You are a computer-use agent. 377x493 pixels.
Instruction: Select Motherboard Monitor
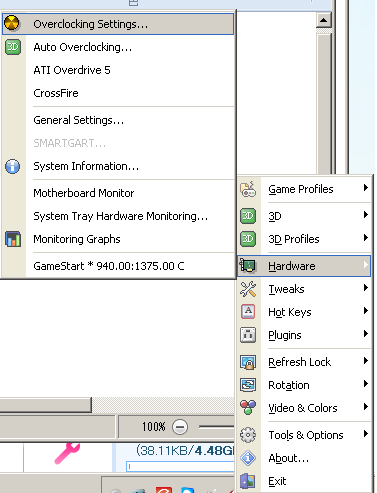[x=118, y=193]
